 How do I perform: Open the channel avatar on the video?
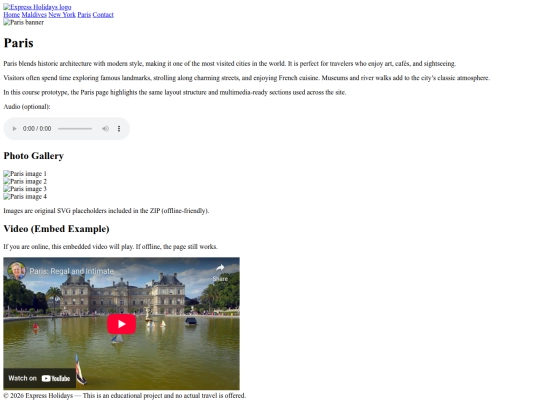(17, 271)
